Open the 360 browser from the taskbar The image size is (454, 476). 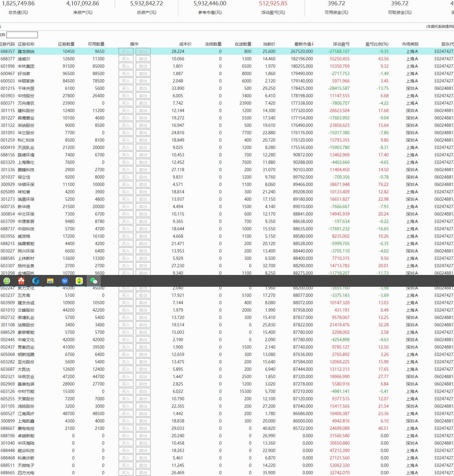(x=7, y=281)
